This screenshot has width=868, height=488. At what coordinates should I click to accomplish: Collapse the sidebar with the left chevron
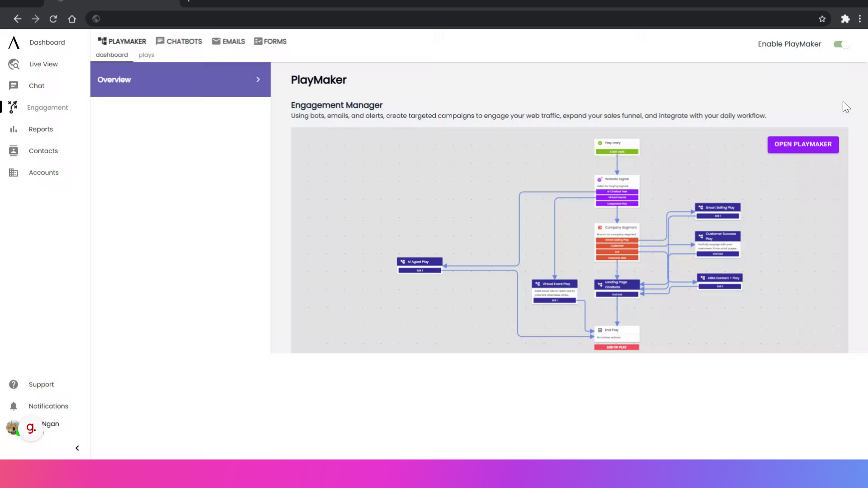(77, 448)
